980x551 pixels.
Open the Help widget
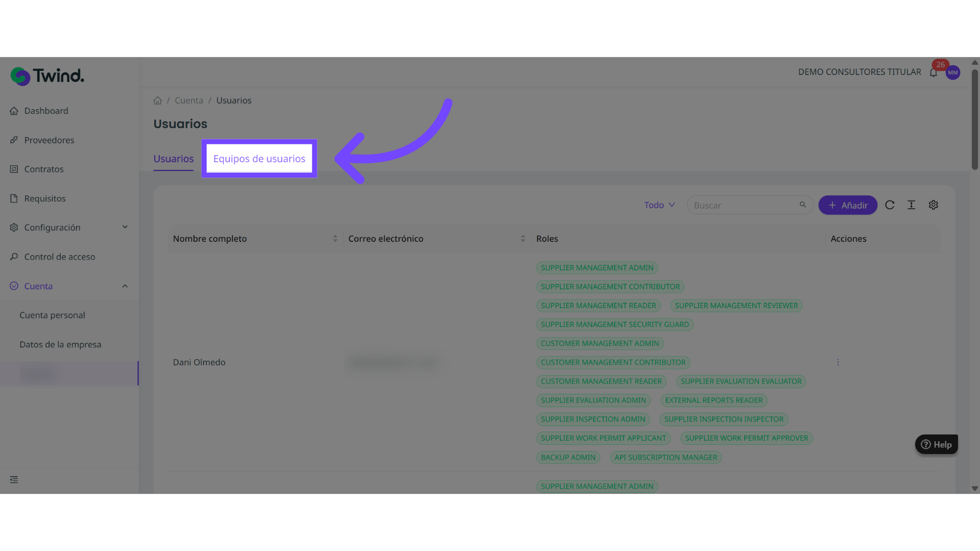coord(936,444)
